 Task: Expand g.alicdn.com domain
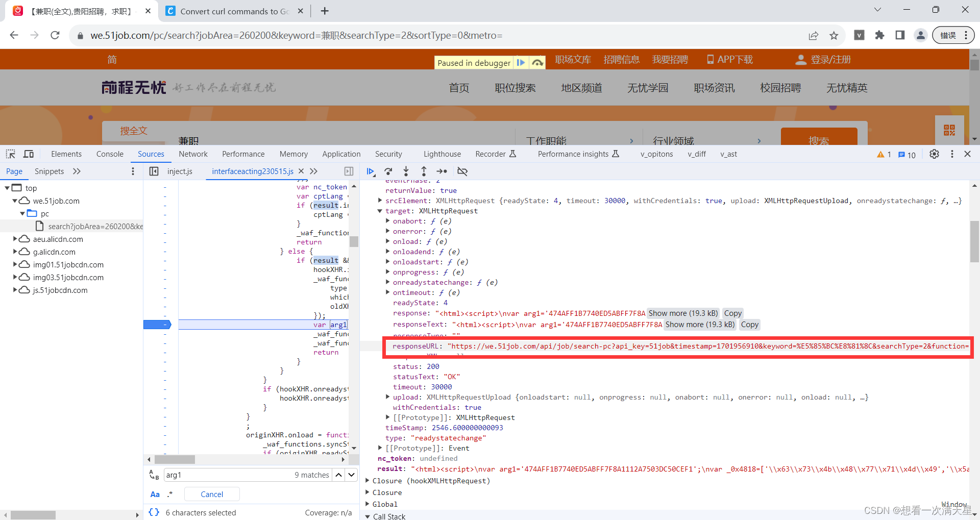[15, 252]
